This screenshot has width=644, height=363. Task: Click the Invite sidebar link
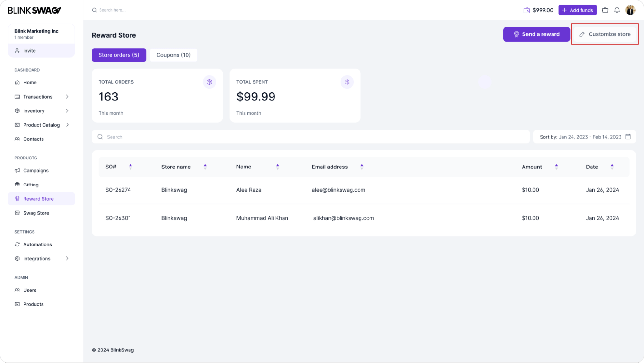41,50
